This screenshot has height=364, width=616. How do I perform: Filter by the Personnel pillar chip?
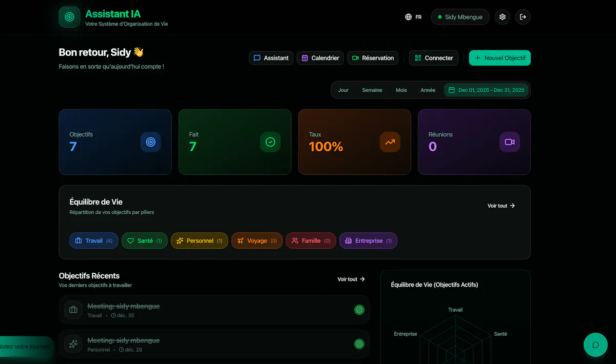tap(200, 241)
